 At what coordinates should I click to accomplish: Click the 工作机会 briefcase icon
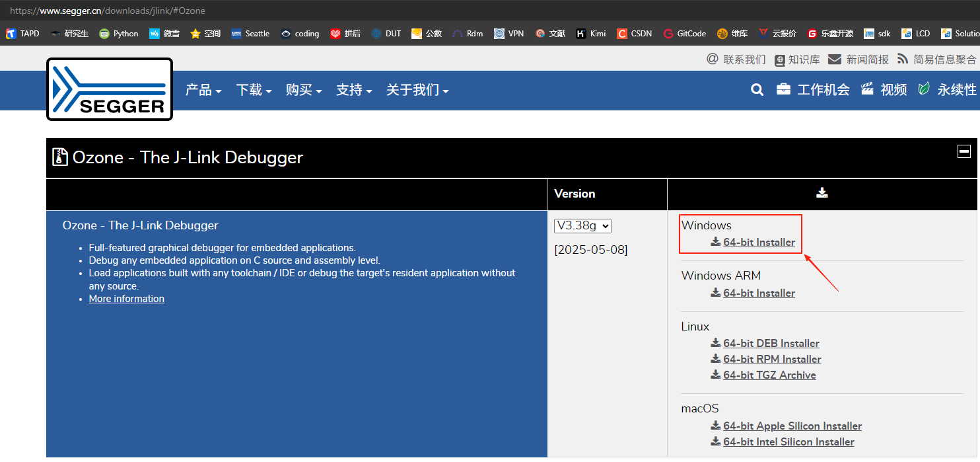783,89
